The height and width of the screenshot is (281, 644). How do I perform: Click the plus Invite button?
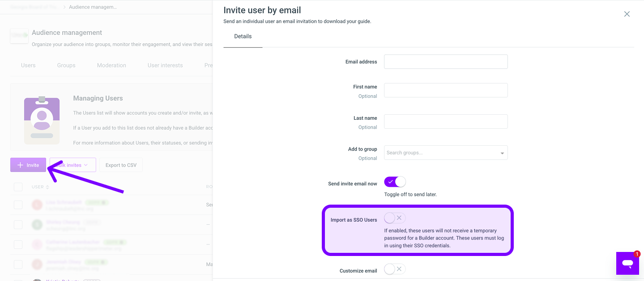[28, 165]
